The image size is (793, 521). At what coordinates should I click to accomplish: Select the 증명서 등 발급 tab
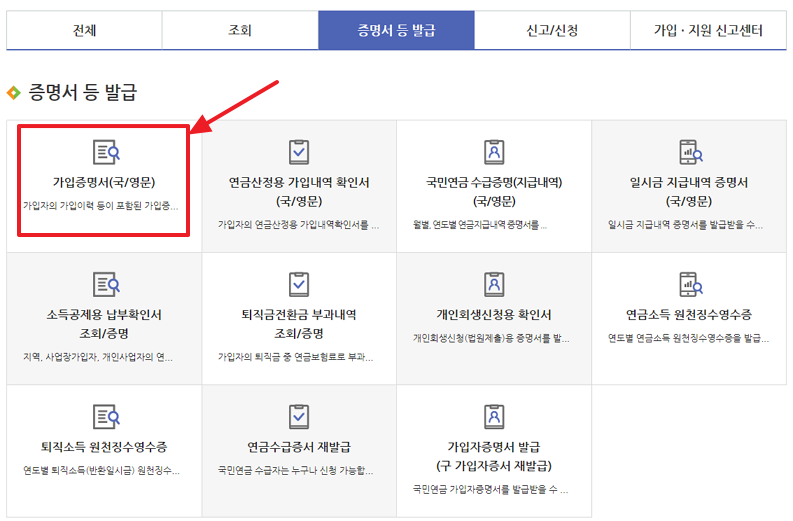pyautogui.click(x=396, y=30)
